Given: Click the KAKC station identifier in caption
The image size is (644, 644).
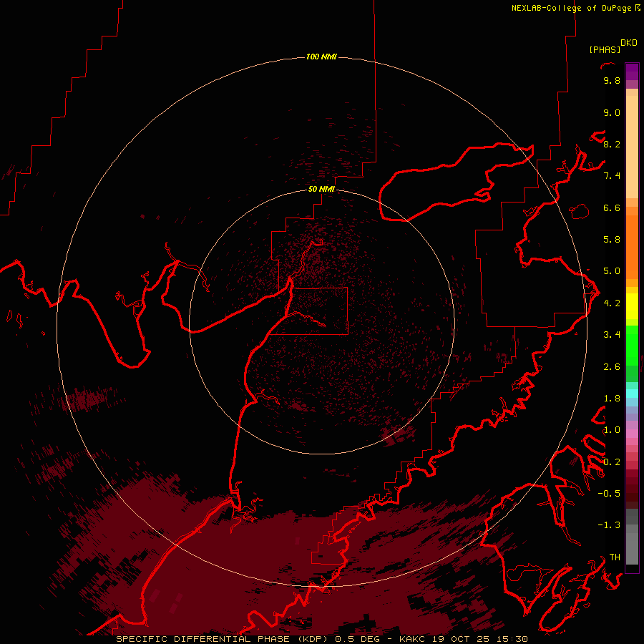Looking at the screenshot, I should 413,639.
